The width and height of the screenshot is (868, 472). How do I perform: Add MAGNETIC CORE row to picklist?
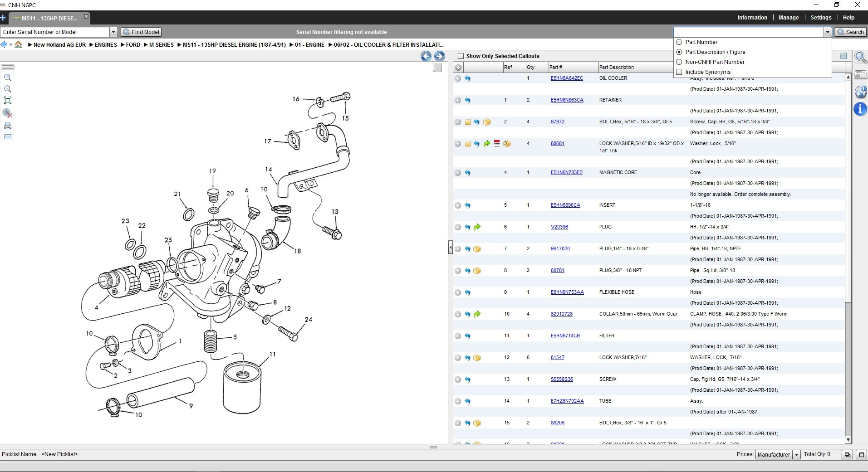[x=458, y=173]
